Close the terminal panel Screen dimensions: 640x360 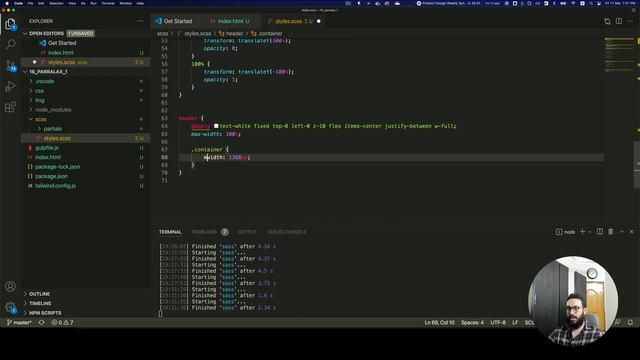(631, 232)
